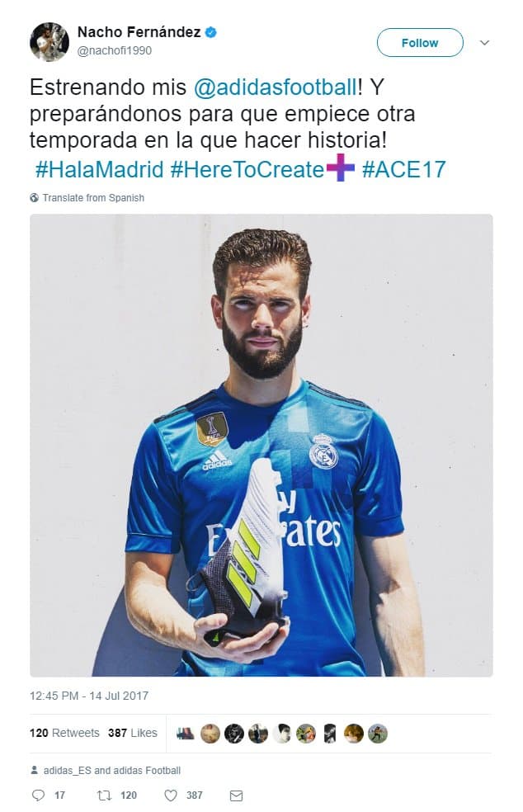The height and width of the screenshot is (812, 523).
Task: Follow Nacho Fernández
Action: pyautogui.click(x=420, y=42)
